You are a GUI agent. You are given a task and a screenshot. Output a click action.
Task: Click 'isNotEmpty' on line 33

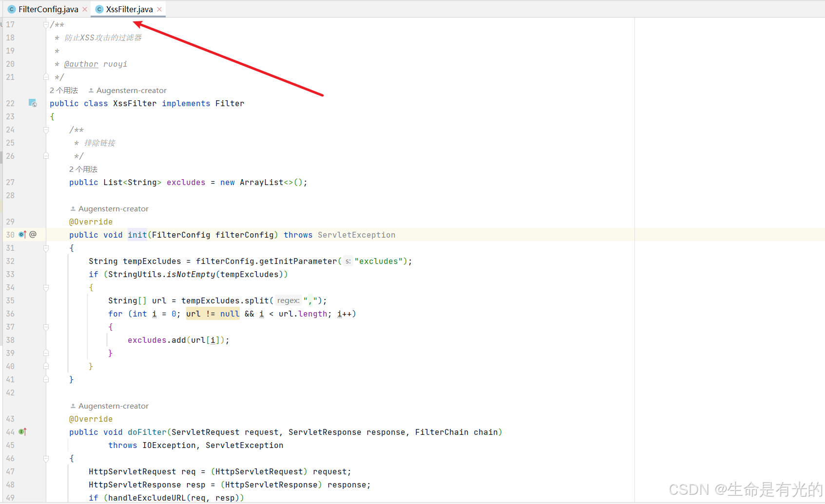tap(191, 274)
